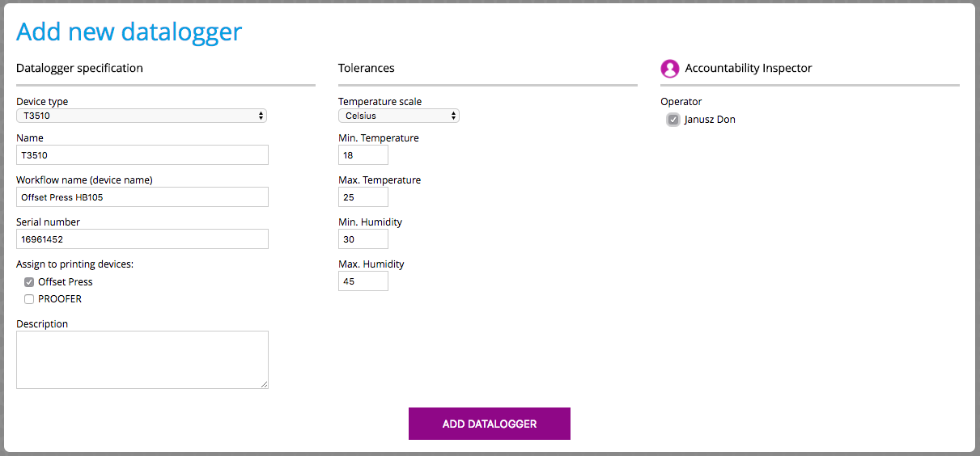Click the Offset Press label text
The width and height of the screenshot is (980, 456).
(x=66, y=282)
